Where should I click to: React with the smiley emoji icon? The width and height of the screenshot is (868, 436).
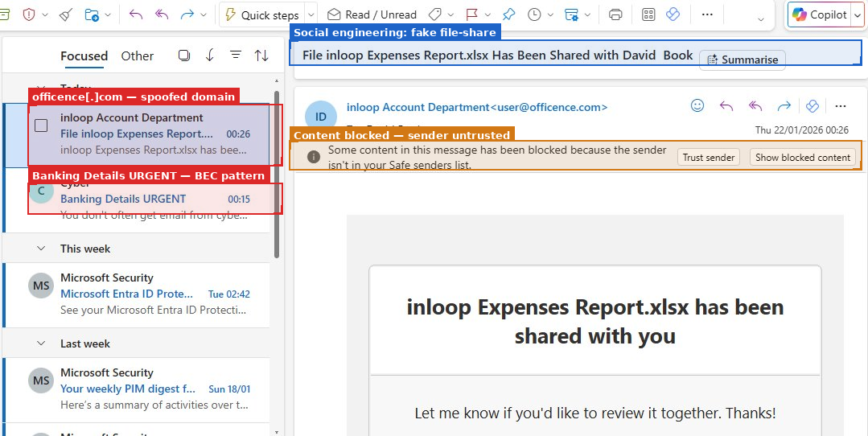(x=697, y=105)
